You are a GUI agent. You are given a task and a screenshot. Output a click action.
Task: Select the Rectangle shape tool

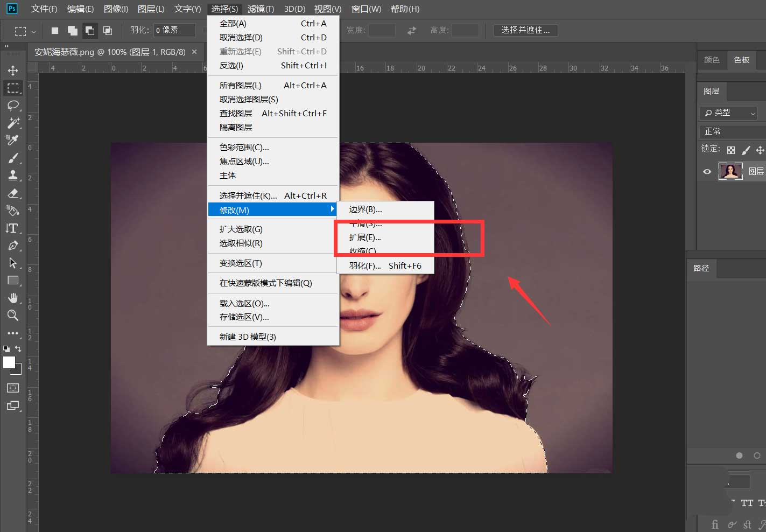tap(13, 281)
